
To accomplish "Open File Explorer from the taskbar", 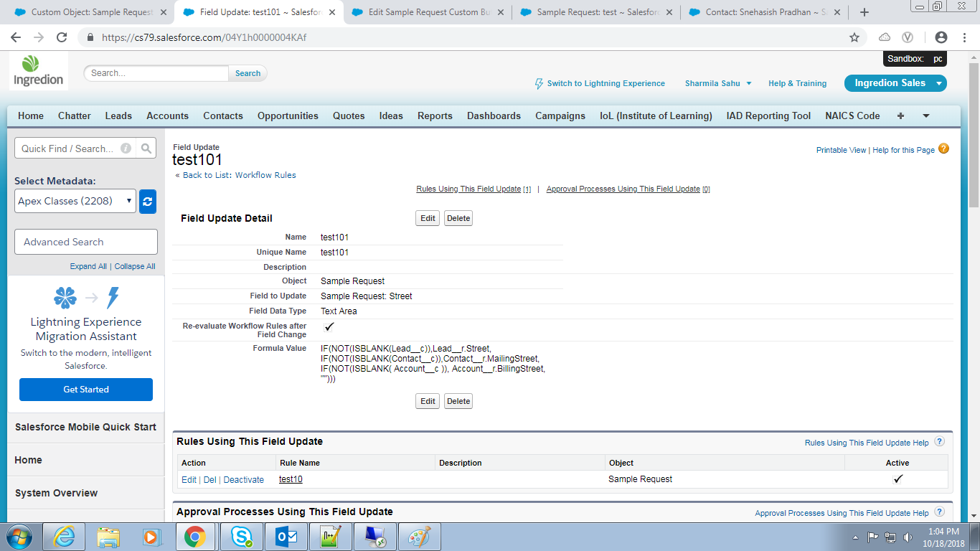I will [108, 537].
